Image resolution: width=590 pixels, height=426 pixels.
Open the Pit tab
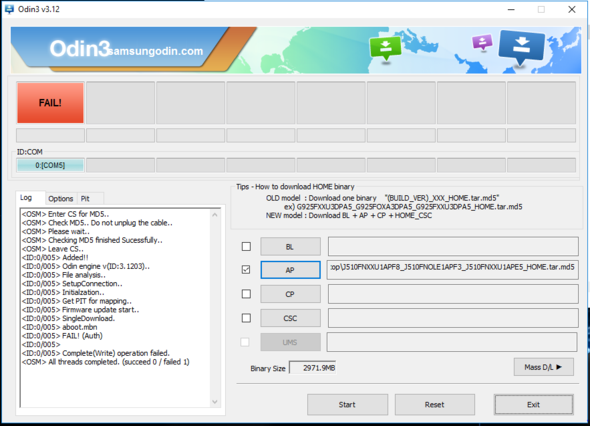pyautogui.click(x=85, y=199)
